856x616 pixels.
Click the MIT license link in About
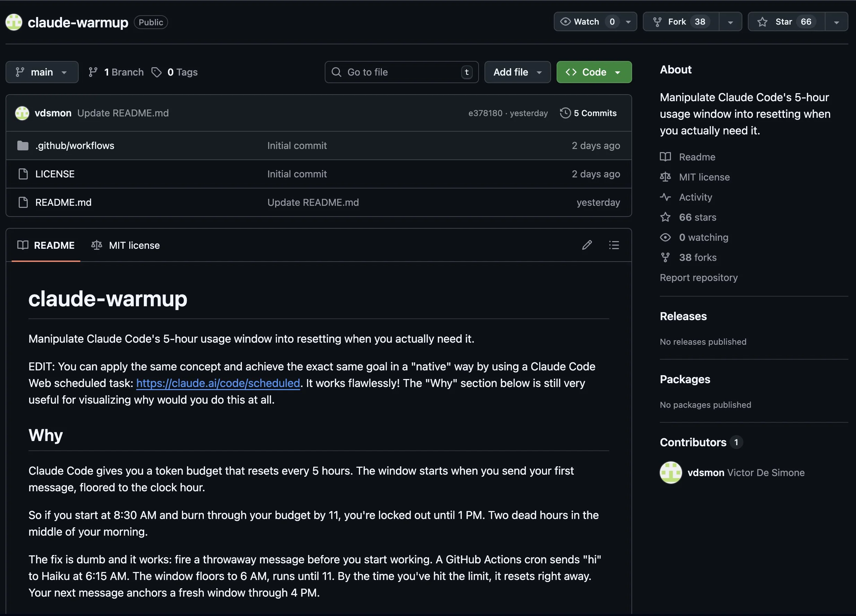(x=704, y=177)
